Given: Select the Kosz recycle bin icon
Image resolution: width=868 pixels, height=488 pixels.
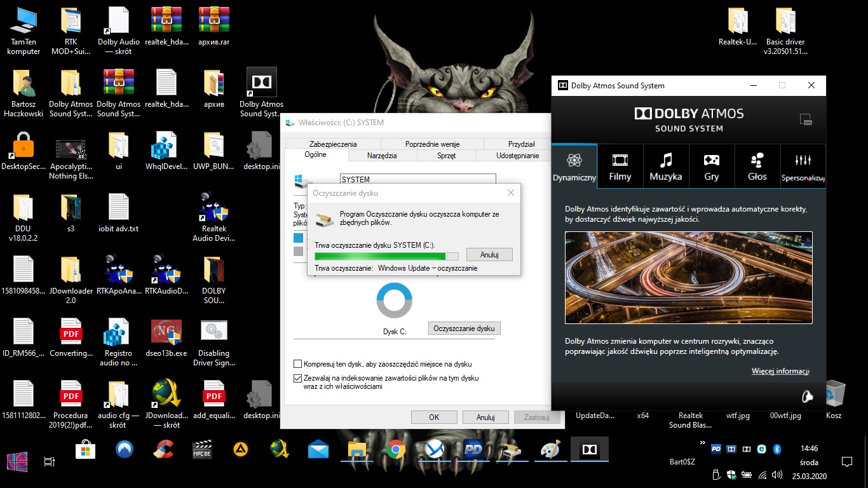Looking at the screenshot, I should coord(834,400).
